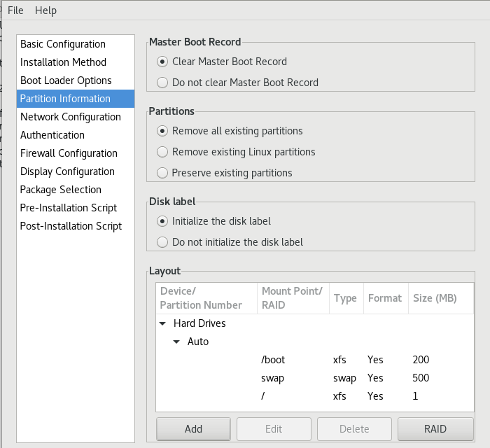Click the Auto drive label
The width and height of the screenshot is (490, 448).
pos(198,342)
